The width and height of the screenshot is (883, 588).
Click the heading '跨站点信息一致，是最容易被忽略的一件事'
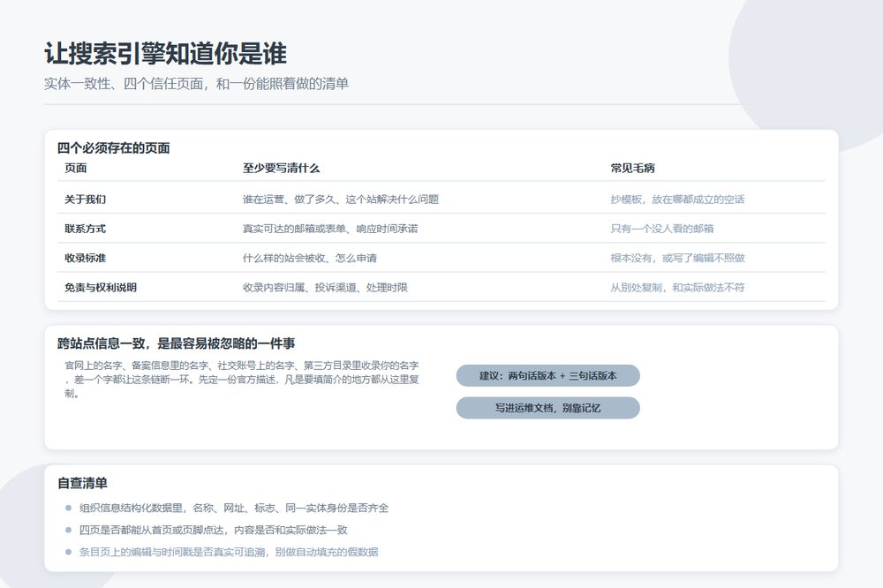[177, 343]
